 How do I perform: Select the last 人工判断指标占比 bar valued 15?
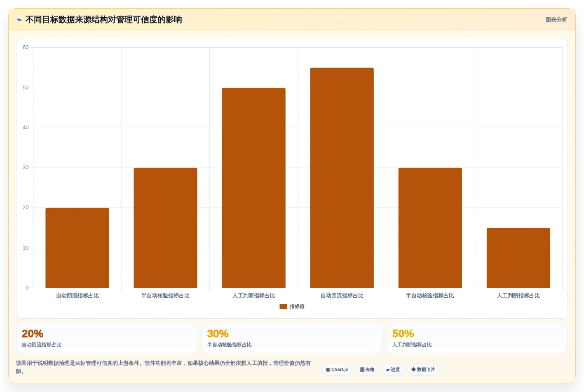tap(518, 258)
